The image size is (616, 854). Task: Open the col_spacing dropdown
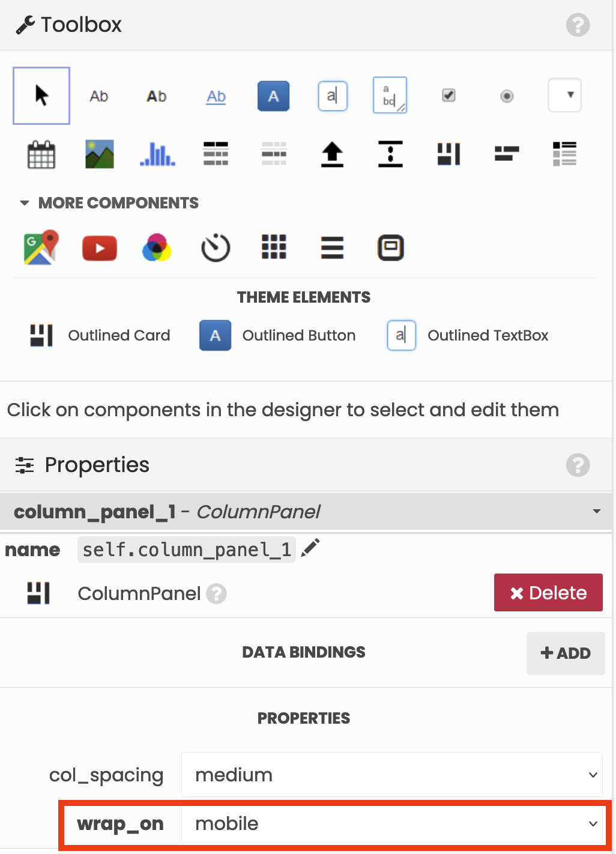(x=391, y=775)
